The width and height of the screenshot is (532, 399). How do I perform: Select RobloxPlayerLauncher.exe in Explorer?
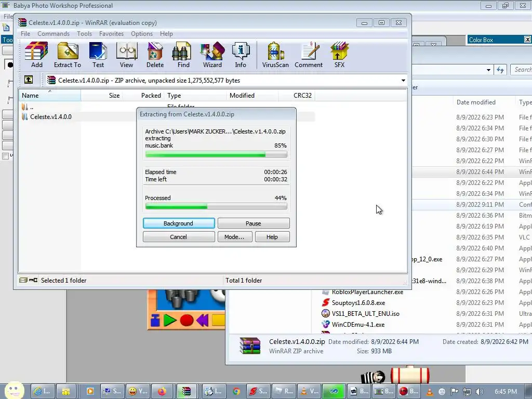[x=367, y=292]
